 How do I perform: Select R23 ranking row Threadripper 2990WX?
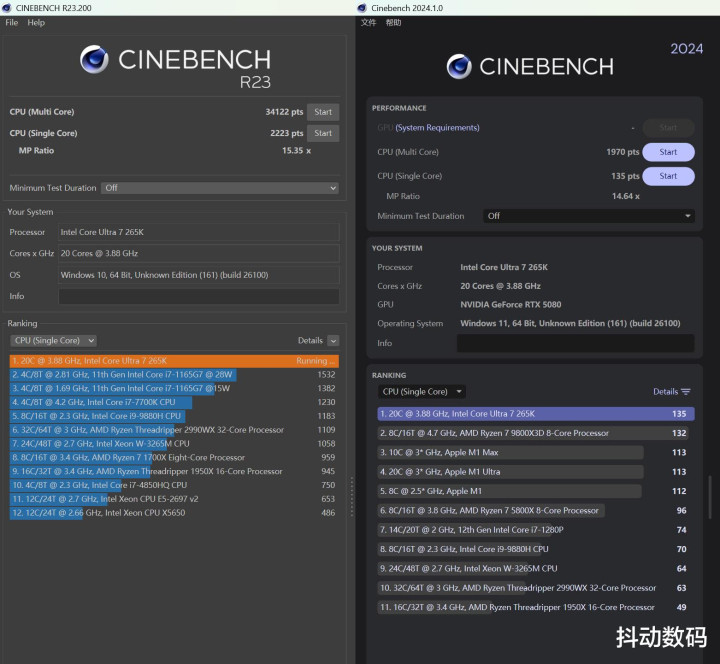174,430
